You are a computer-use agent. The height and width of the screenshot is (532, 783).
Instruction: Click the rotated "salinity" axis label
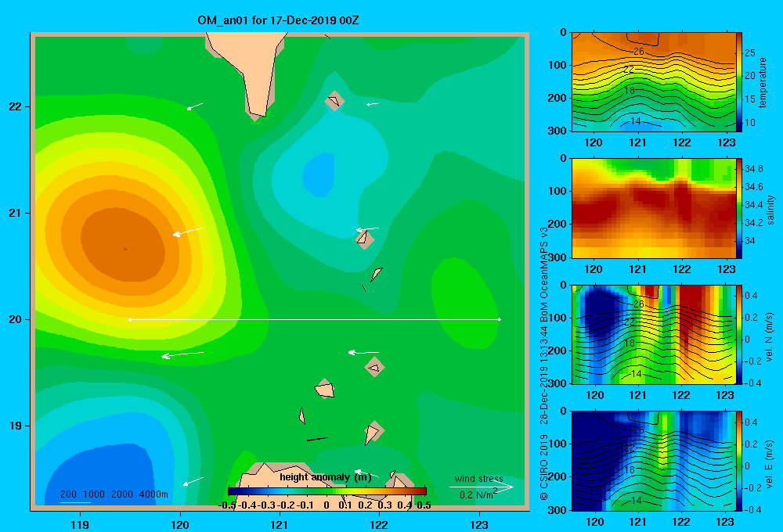click(x=770, y=210)
